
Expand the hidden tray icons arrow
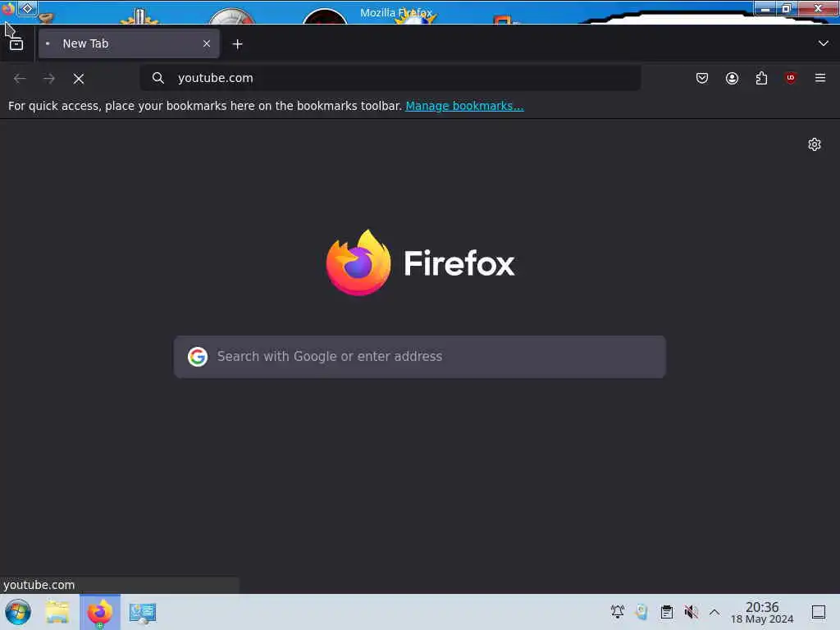(x=714, y=612)
